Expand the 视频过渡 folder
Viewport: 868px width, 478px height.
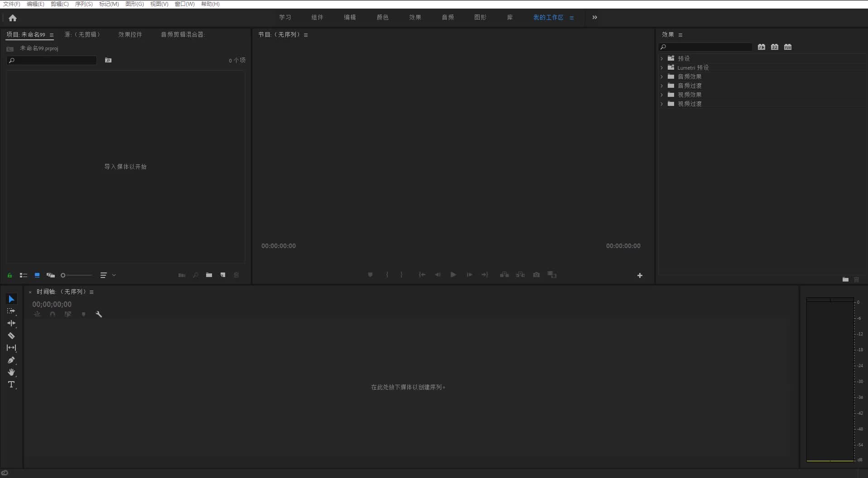click(x=662, y=104)
